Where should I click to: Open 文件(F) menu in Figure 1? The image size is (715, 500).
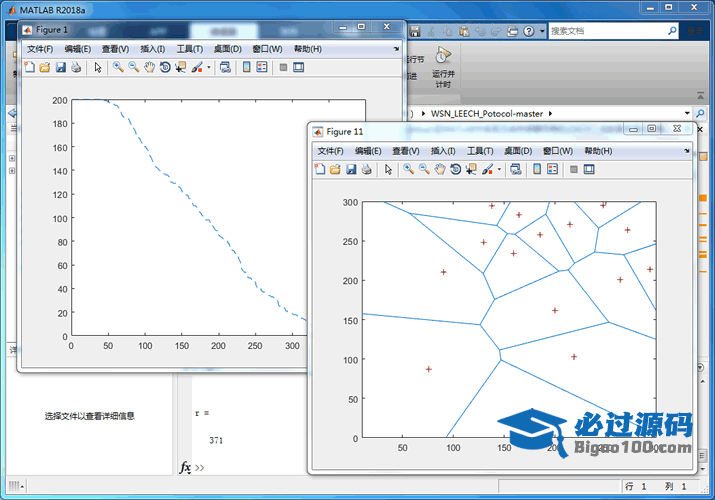pyautogui.click(x=40, y=49)
